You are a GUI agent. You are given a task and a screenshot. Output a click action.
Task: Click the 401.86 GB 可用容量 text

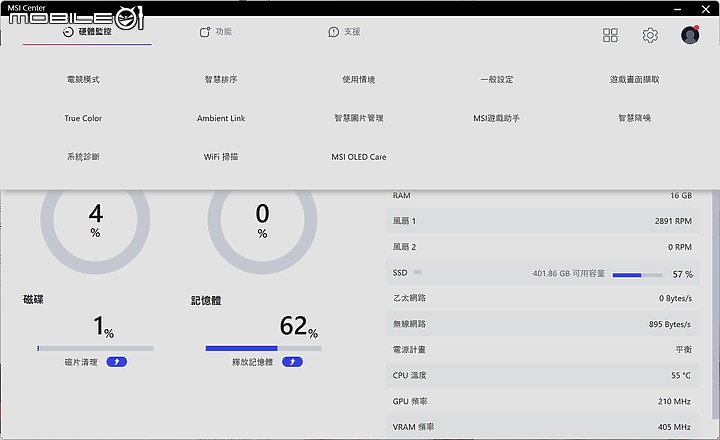(568, 273)
